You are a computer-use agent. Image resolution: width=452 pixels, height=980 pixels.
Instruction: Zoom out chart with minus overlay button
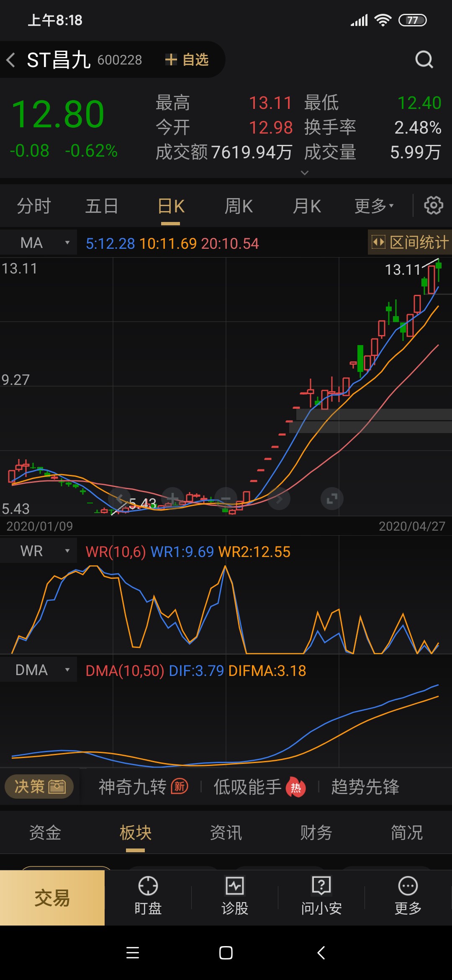(x=226, y=498)
